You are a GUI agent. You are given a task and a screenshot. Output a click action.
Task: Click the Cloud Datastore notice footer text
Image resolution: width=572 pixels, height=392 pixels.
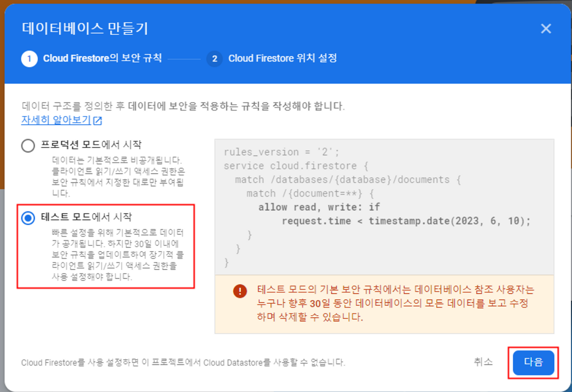(x=183, y=362)
